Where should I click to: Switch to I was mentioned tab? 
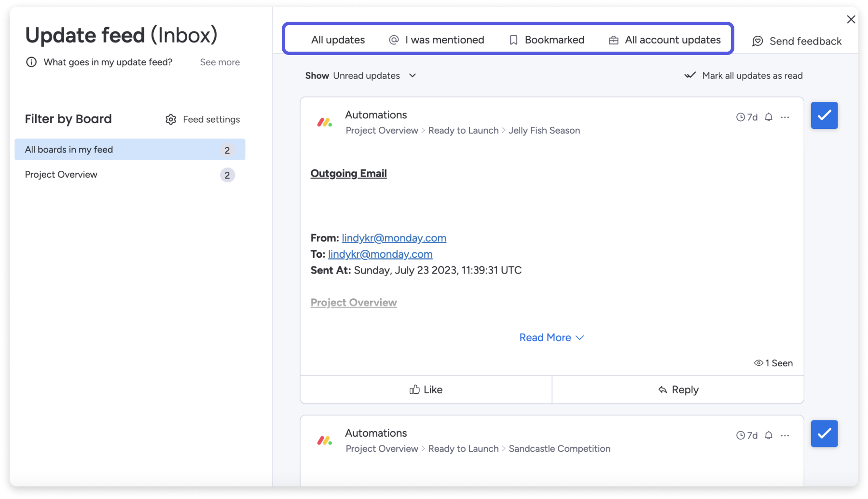pos(437,40)
